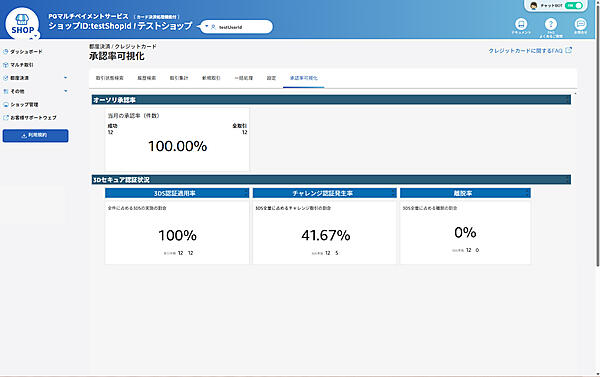Open the testUserId user dropdown
Screen dimensions: 600x377
pos(207,26)
